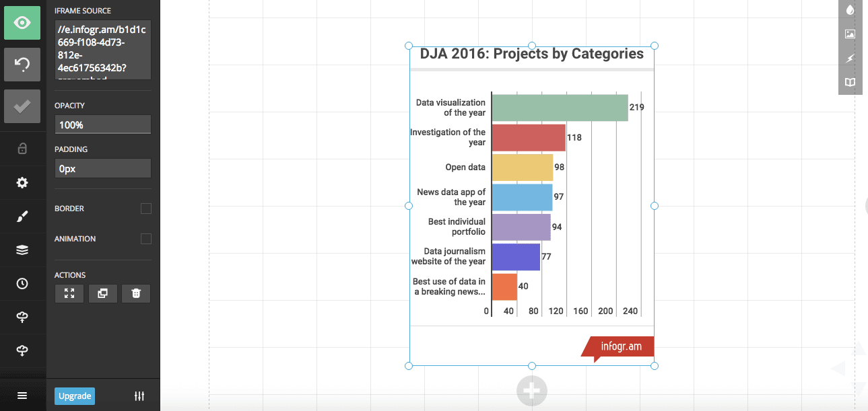Open the clock history panel
868x411 pixels.
coord(22,284)
